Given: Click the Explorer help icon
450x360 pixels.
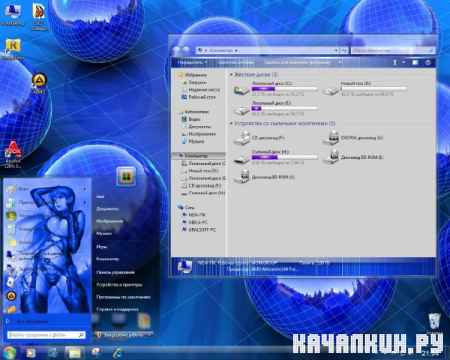Looking at the screenshot, I should 428,62.
